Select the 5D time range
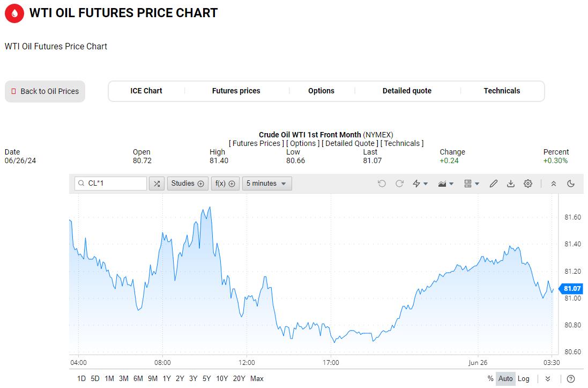The image size is (588, 388). point(95,379)
